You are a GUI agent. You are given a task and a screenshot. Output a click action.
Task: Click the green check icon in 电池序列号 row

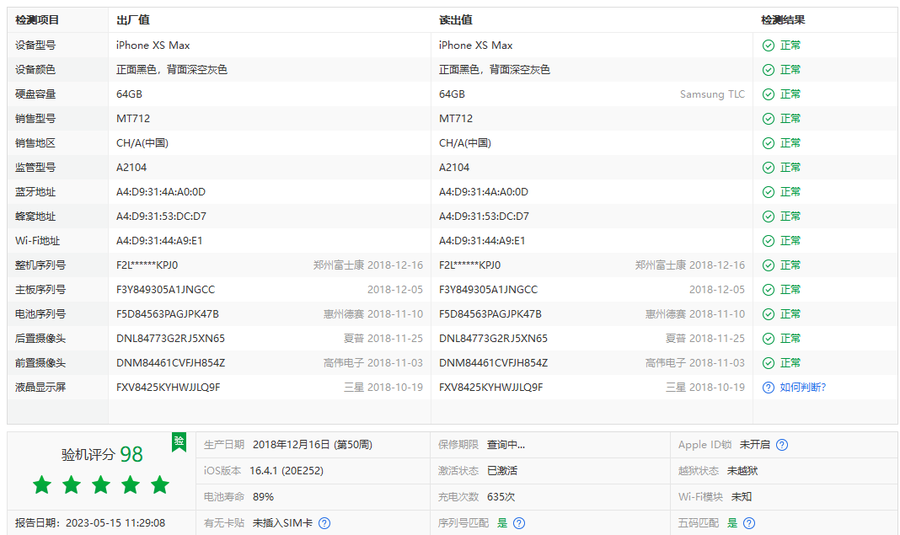coord(768,314)
